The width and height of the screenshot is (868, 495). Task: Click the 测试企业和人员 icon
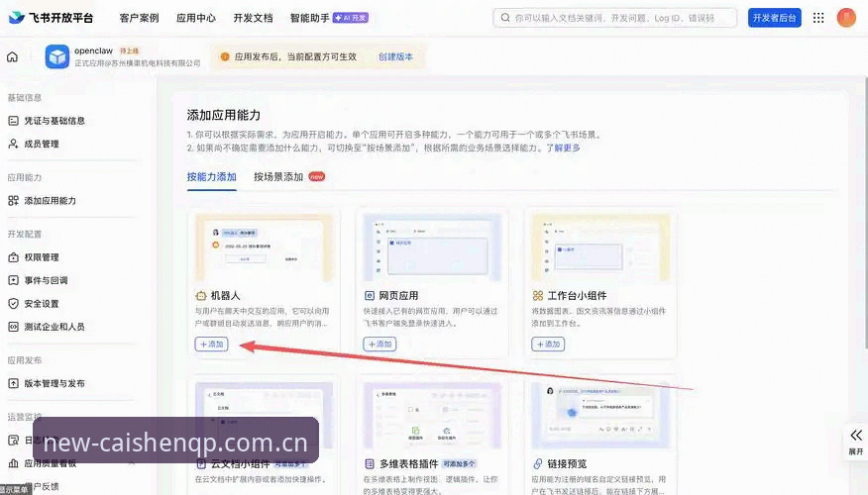[x=13, y=327]
